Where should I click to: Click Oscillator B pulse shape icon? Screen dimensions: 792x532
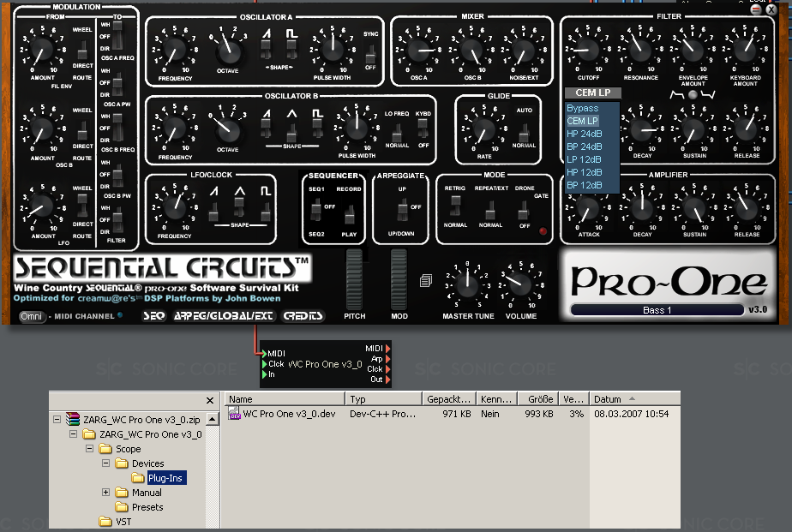(x=317, y=114)
